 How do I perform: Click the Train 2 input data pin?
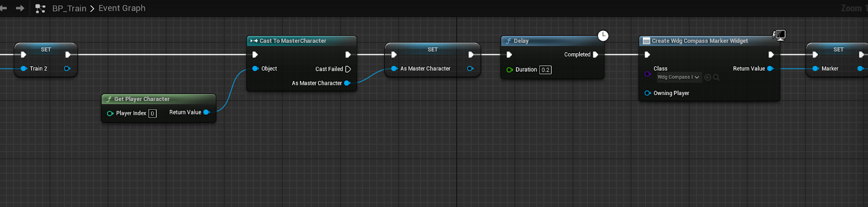point(23,68)
